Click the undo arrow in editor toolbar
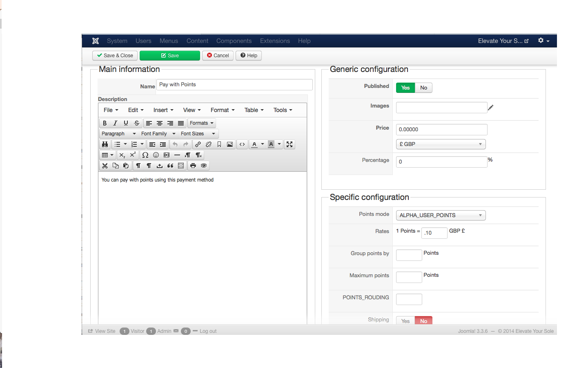588x368 pixels. [175, 144]
